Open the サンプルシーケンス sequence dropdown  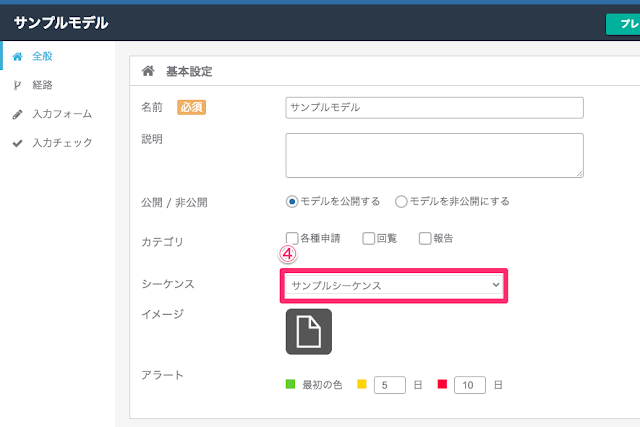[394, 285]
